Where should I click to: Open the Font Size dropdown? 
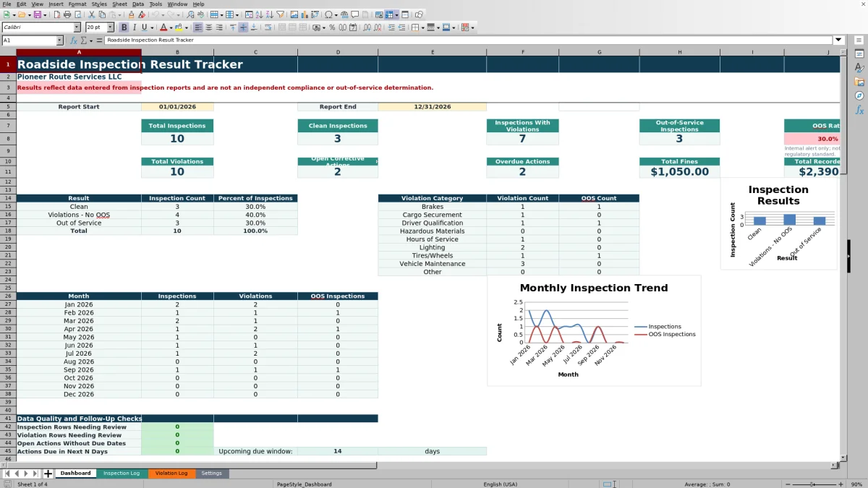click(111, 27)
